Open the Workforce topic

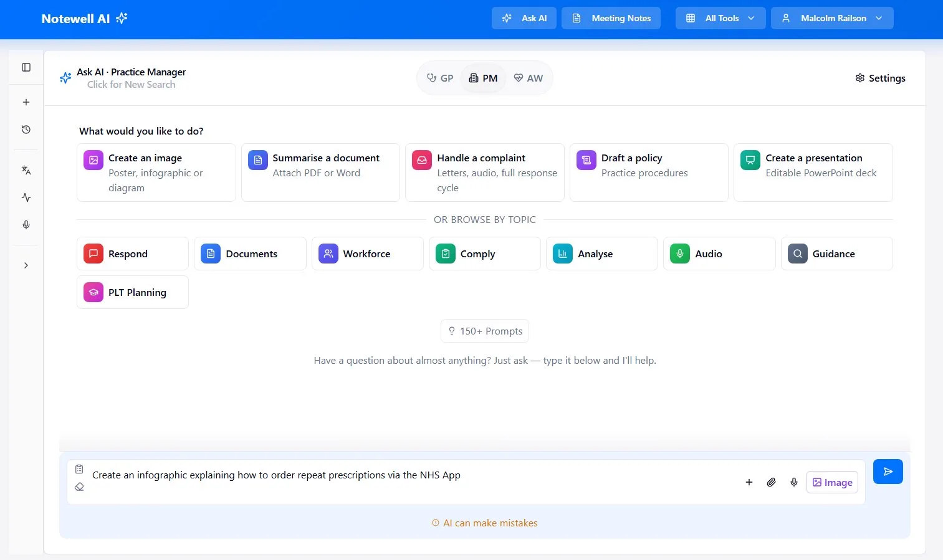pyautogui.click(x=368, y=254)
